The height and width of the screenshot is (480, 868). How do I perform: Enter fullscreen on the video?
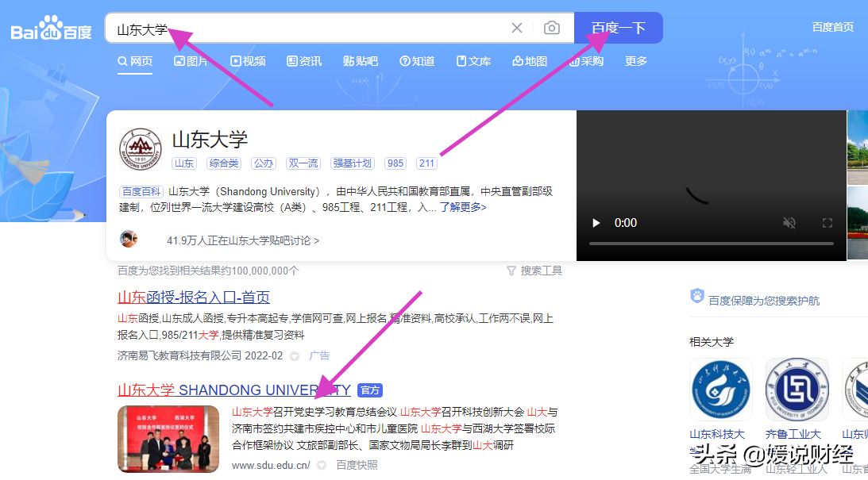click(x=827, y=223)
